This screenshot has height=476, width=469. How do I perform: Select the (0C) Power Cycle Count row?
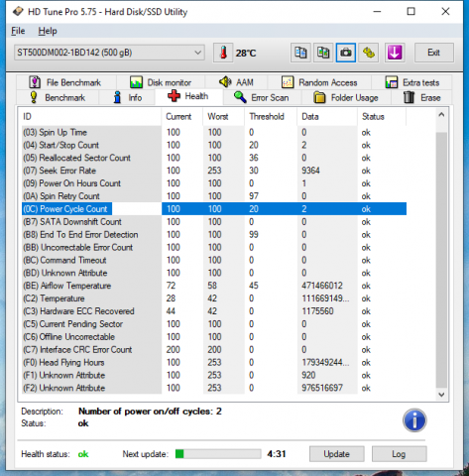coord(214,209)
